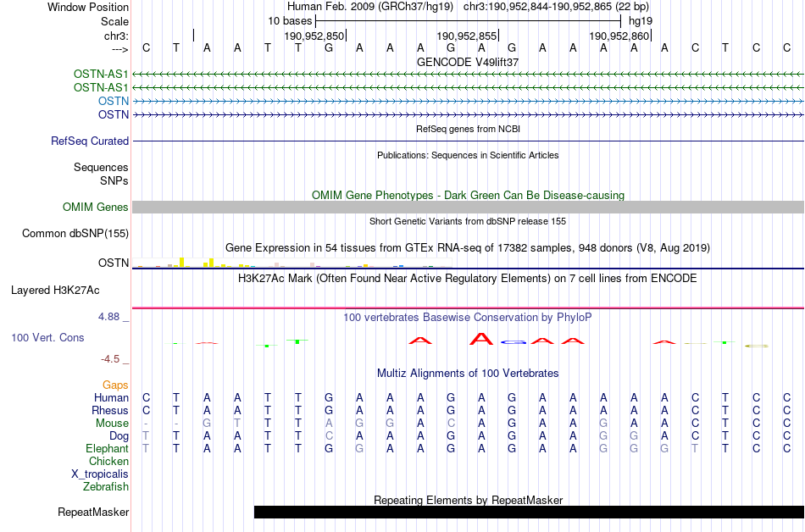Click the black RepeatMasker element bar
The height and width of the screenshot is (532, 805).
[529, 512]
